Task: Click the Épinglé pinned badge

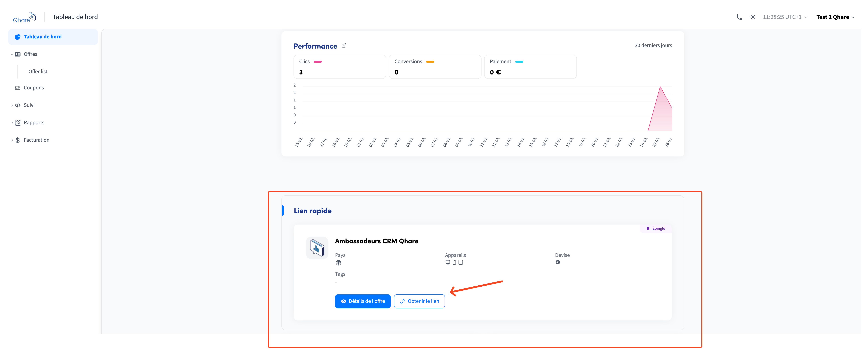Action: pos(655,228)
